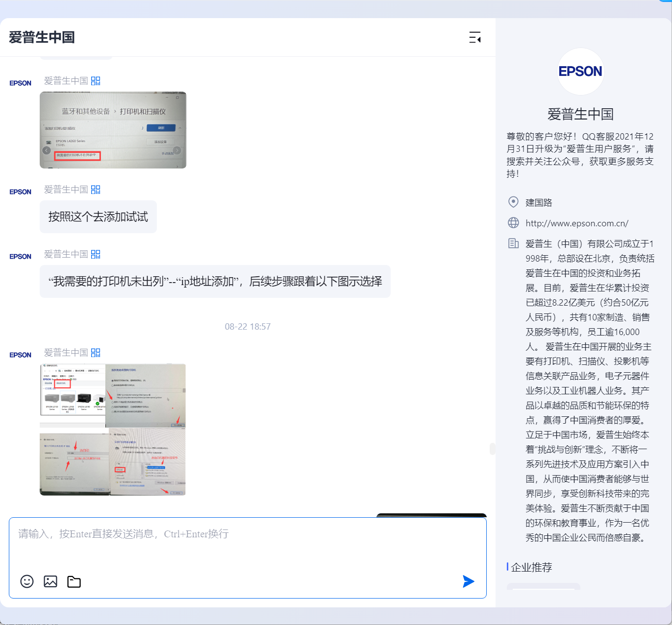Click the QR icon beside the first 爱普生中国 name

click(96, 81)
